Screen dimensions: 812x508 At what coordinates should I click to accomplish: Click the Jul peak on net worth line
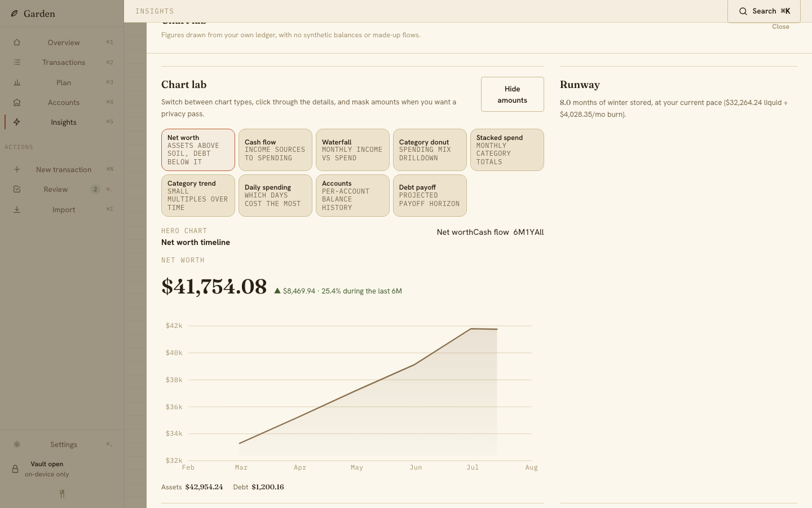470,329
